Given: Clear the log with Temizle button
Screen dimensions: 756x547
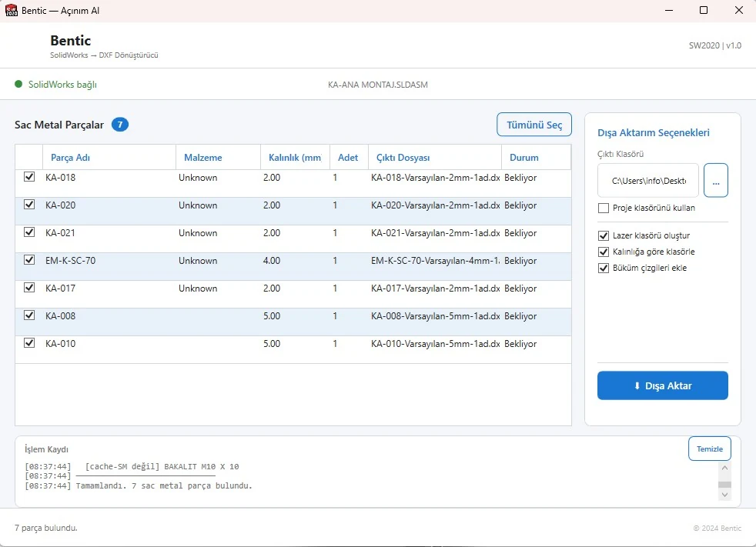Looking at the screenshot, I should [x=709, y=449].
